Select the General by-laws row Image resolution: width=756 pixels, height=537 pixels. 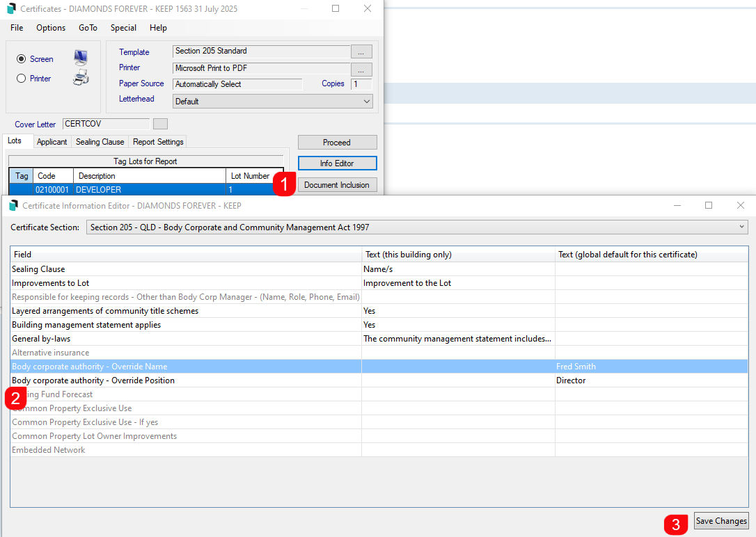(x=379, y=339)
